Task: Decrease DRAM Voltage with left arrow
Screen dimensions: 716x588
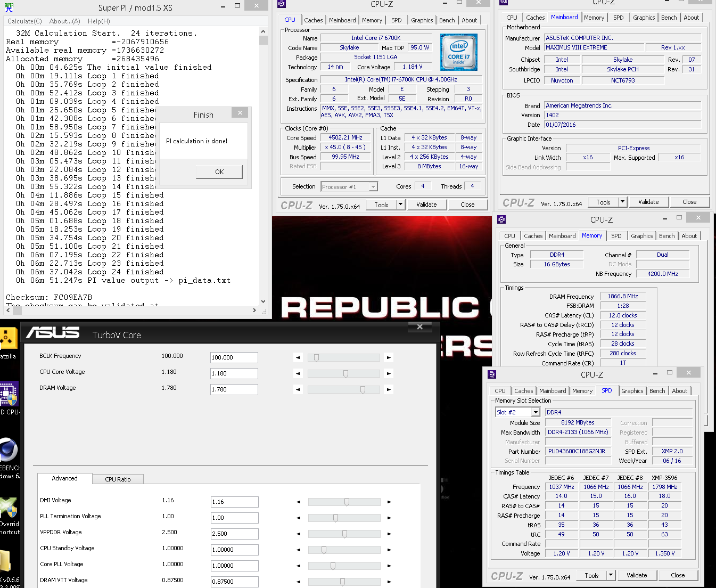Action: click(298, 390)
